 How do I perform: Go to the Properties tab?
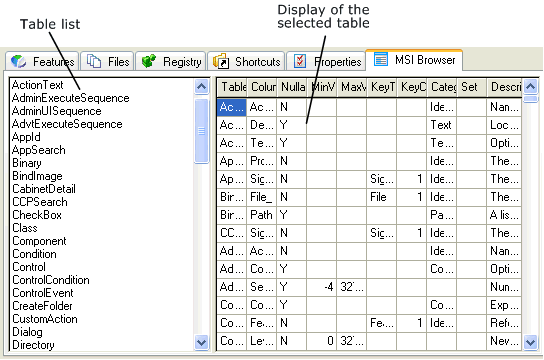point(326,61)
